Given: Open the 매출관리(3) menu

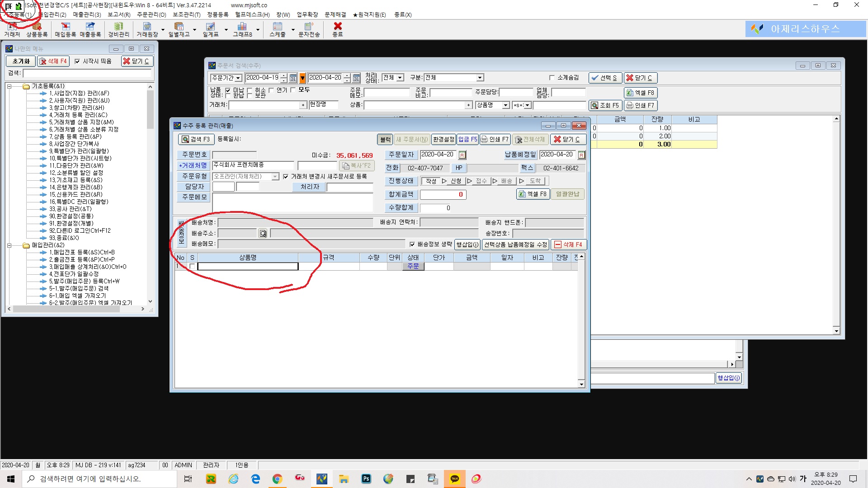Looking at the screenshot, I should tap(87, 14).
